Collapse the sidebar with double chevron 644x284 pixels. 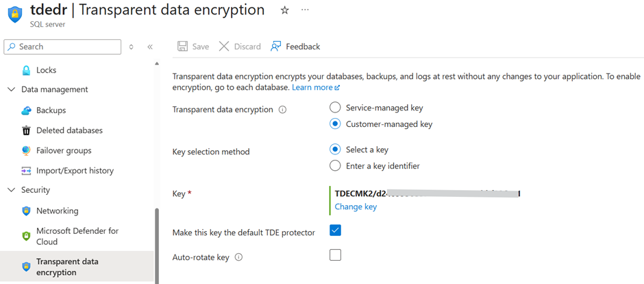point(150,47)
